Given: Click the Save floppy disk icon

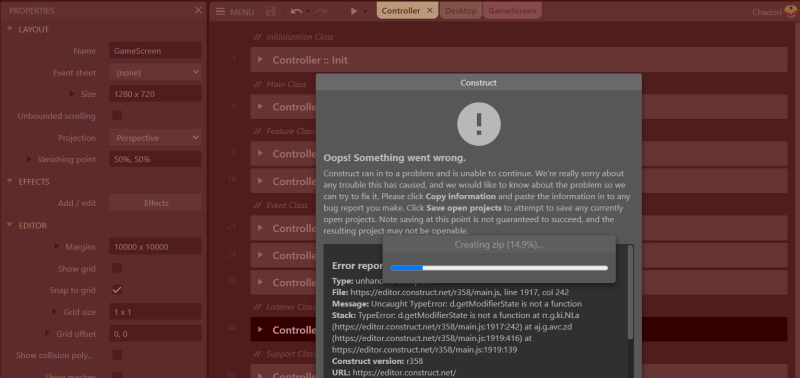Looking at the screenshot, I should coord(270,11).
